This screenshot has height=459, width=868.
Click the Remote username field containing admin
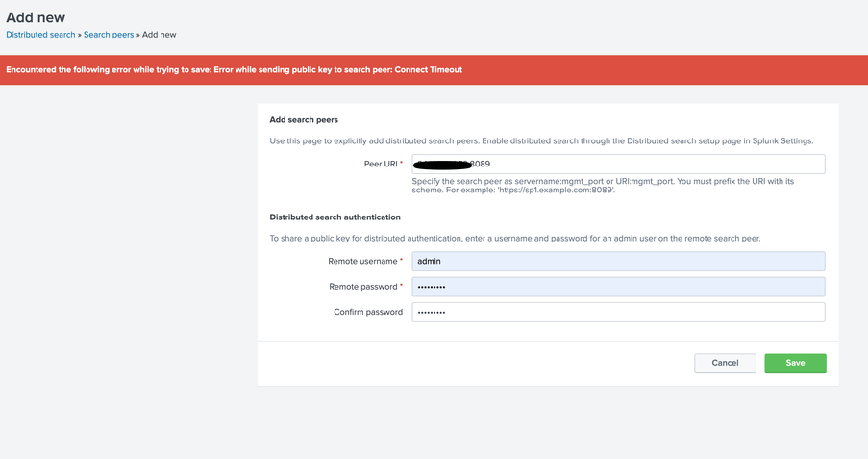pos(618,261)
